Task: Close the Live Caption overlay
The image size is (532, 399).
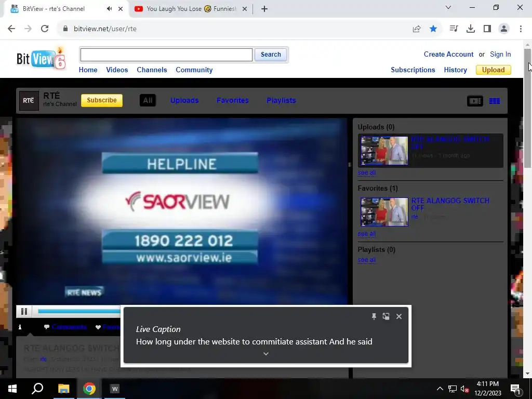Action: point(399,316)
